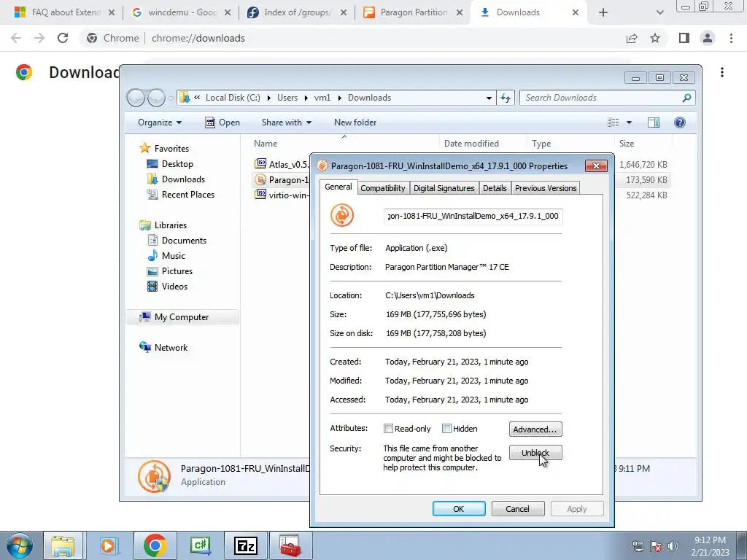Click the Search Downloads field
The height and width of the screenshot is (560, 747).
click(601, 98)
